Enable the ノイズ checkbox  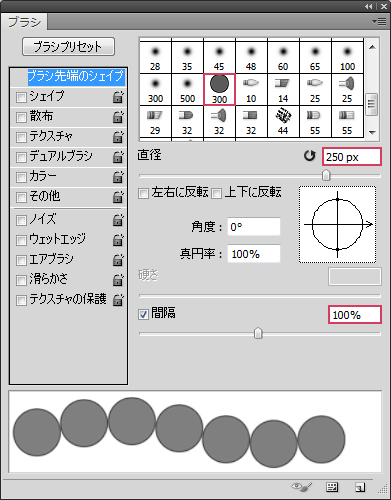click(21, 220)
